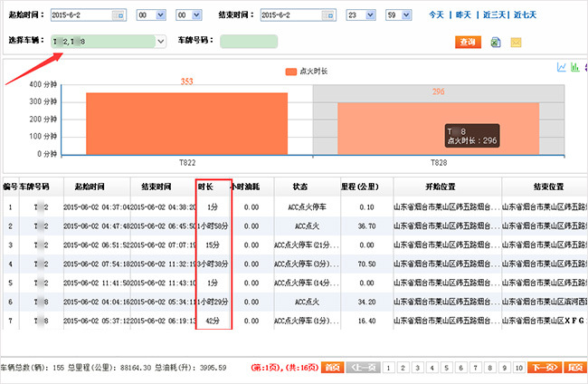Go to page 3
Image resolution: width=588 pixels, height=384 pixels.
(417, 368)
